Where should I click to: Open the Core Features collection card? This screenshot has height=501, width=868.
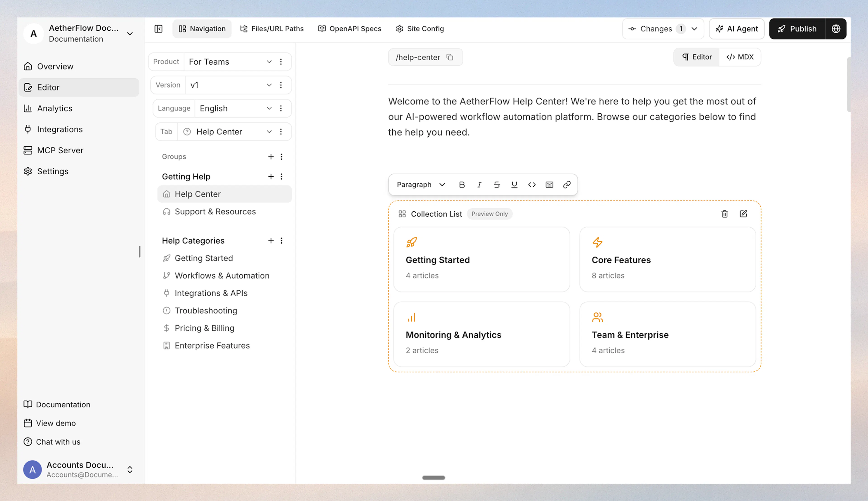[668, 260]
